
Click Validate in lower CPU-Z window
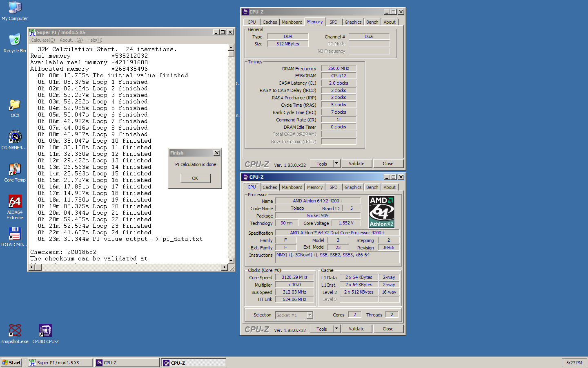point(356,329)
